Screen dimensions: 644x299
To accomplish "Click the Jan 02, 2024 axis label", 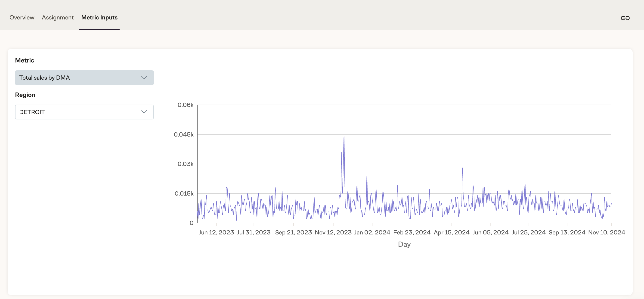I will (x=372, y=232).
